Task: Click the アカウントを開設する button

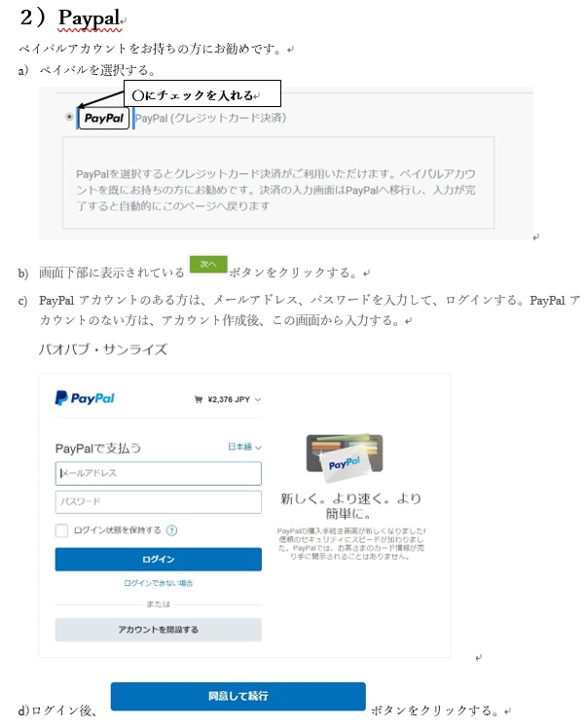Action: coord(159,630)
